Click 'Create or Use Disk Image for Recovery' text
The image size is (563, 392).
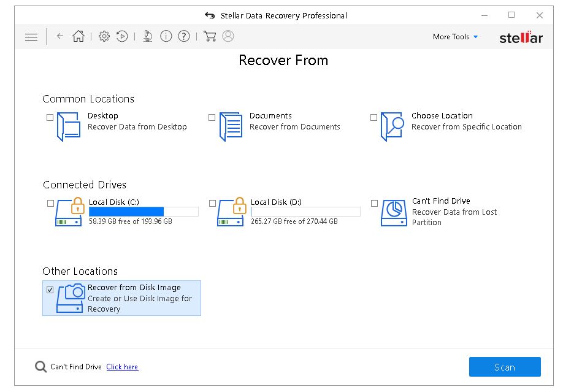140,304
